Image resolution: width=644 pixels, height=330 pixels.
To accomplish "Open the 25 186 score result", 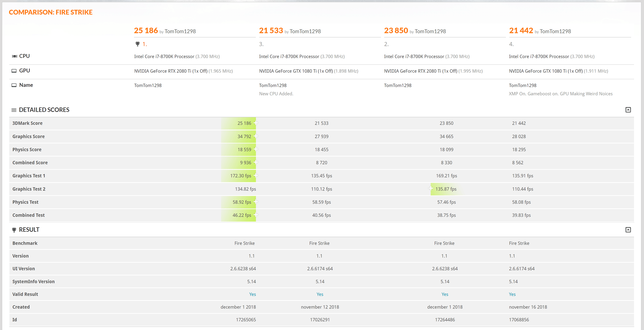I will click(146, 30).
